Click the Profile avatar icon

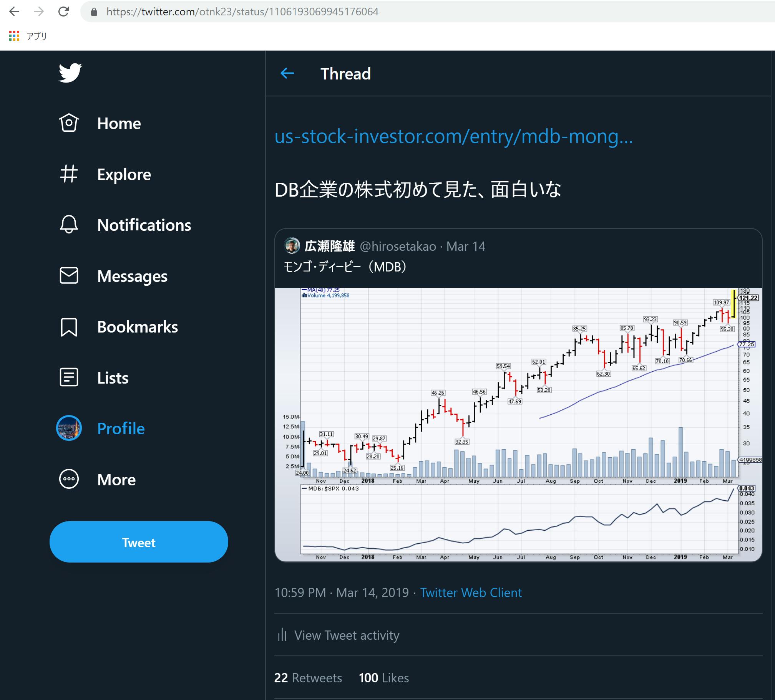[69, 428]
